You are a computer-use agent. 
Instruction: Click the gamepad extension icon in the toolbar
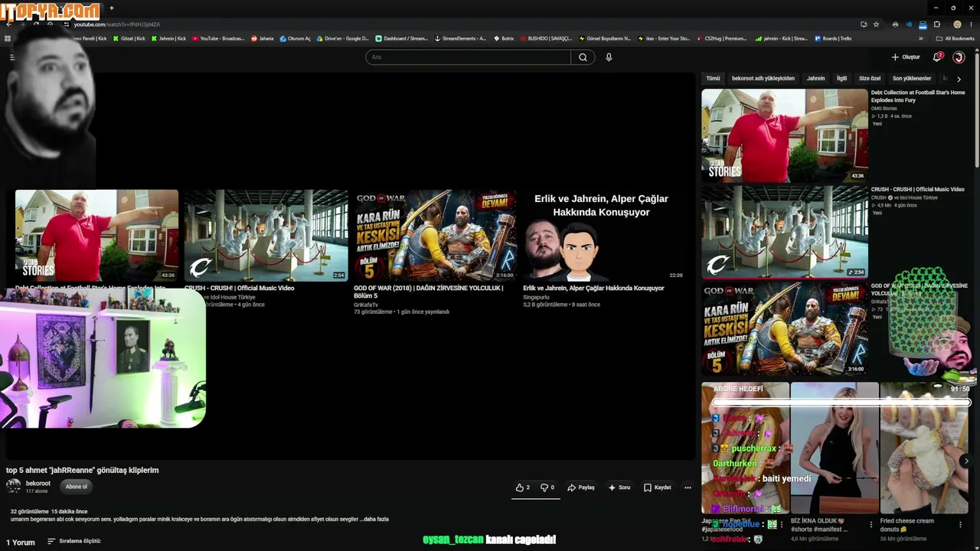click(896, 24)
